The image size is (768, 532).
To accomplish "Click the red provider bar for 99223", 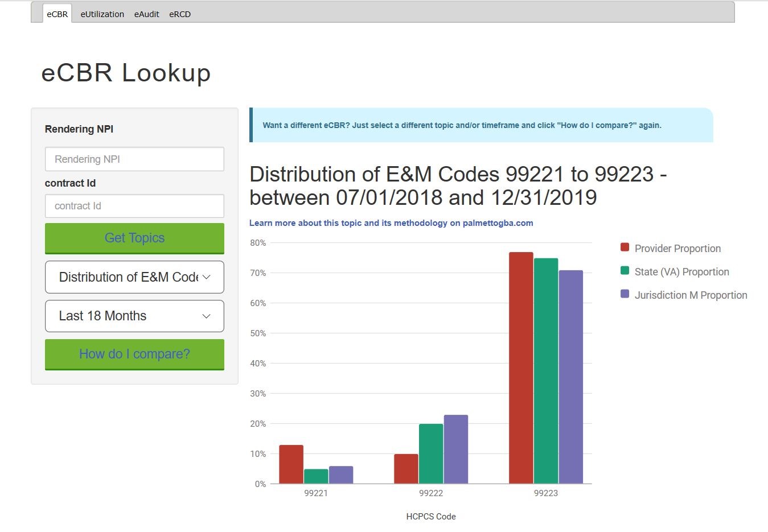I will point(521,368).
